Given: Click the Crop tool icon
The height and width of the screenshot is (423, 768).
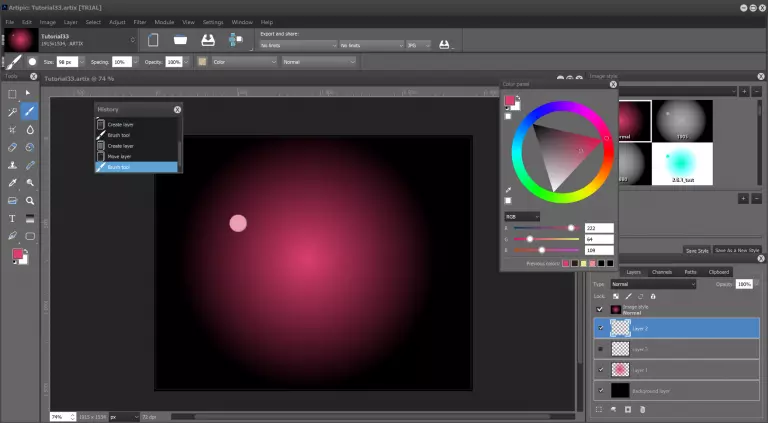Looking at the screenshot, I should (x=12, y=129).
